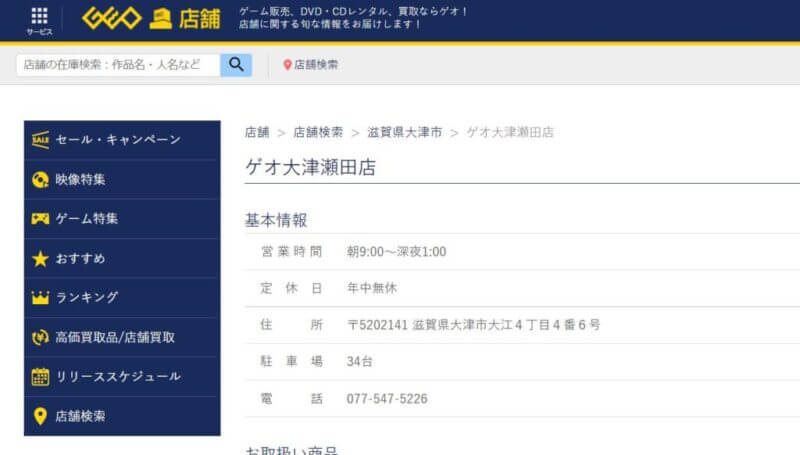
Task: Click the GEO logo
Action: 112,19
